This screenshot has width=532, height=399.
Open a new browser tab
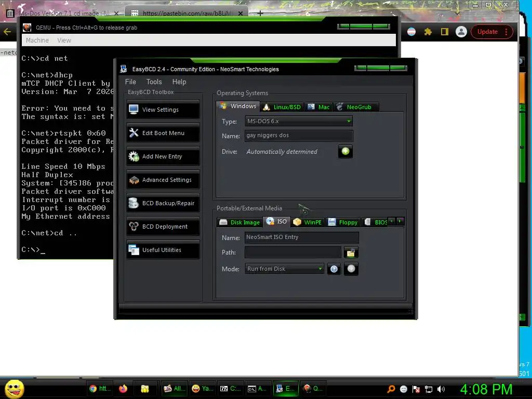(260, 13)
